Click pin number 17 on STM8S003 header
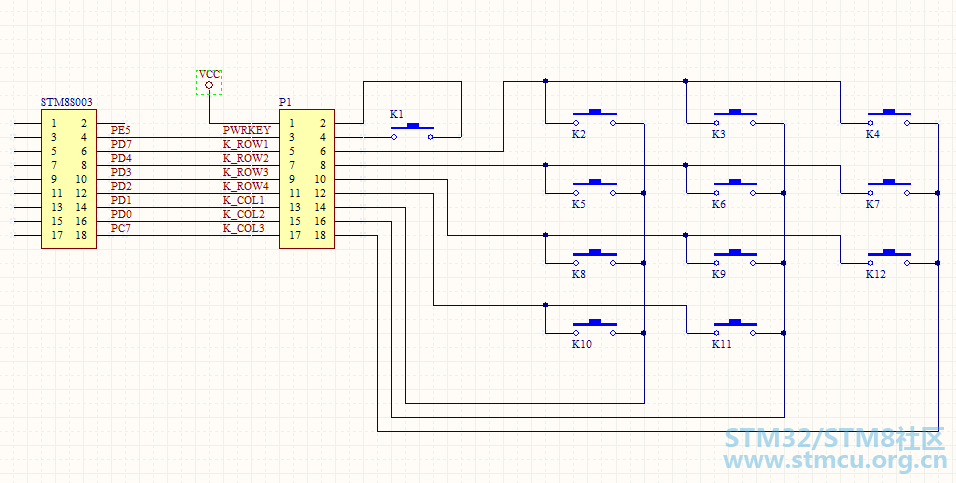956x483 pixels. (x=57, y=235)
